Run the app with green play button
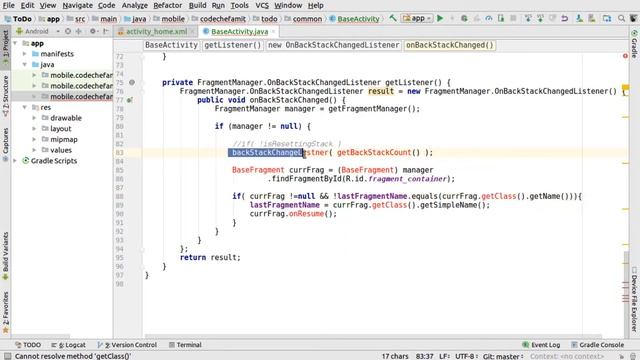Image resolution: width=640 pixels, height=360 pixels. [x=440, y=18]
